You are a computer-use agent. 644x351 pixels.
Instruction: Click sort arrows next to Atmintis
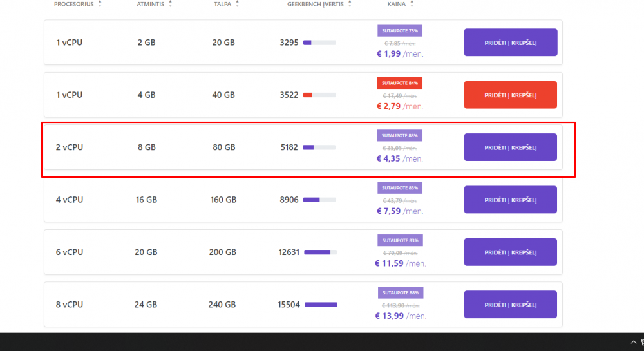point(170,4)
